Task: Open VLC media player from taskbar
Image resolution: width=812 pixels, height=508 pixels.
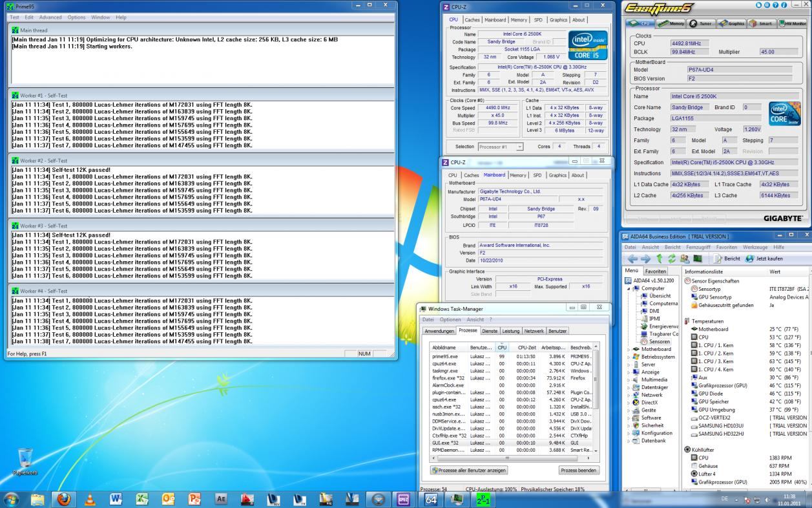Action: (90, 499)
